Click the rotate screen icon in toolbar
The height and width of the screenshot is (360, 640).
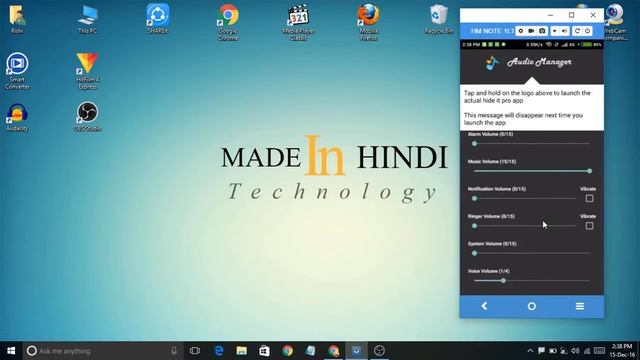click(577, 31)
